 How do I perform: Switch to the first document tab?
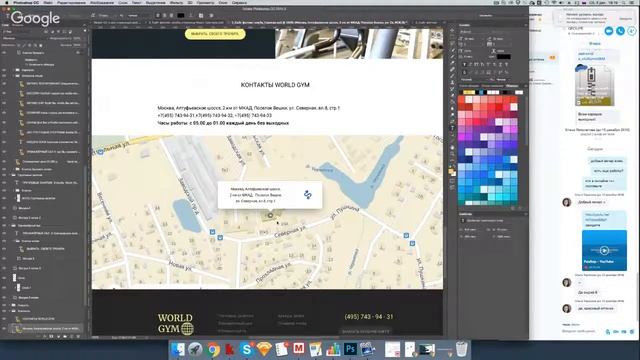tap(118, 22)
